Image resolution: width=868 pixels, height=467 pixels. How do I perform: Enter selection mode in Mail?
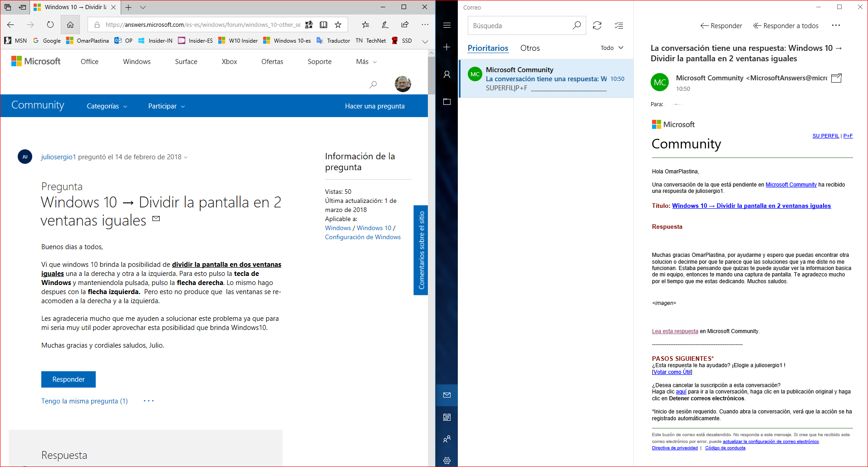pyautogui.click(x=619, y=25)
